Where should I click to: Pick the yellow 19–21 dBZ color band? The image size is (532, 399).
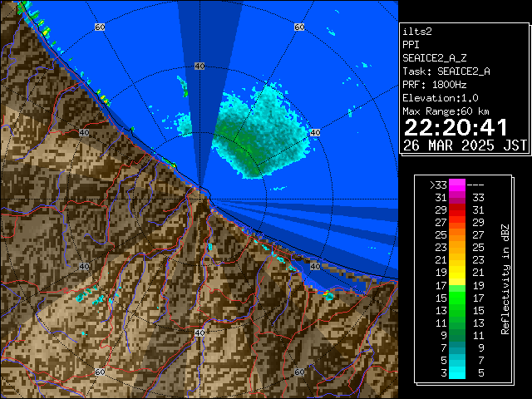tap(457, 273)
